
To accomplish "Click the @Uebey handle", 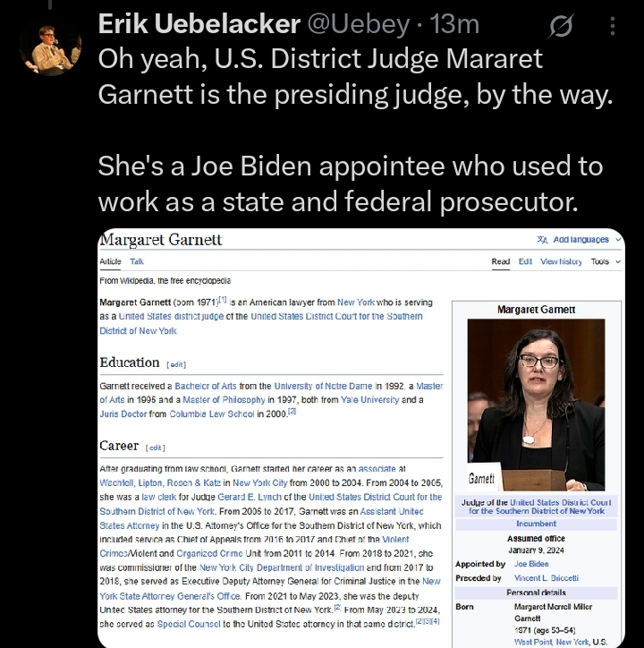I will coord(358,24).
